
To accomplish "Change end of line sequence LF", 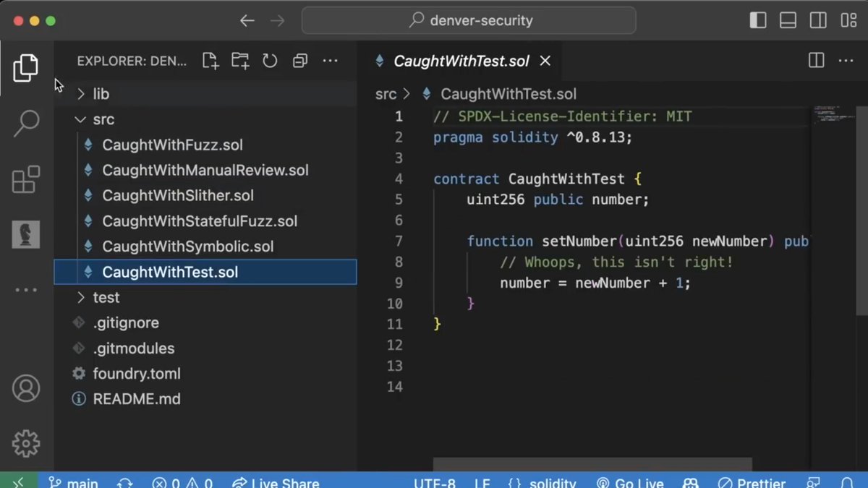I will click(x=482, y=482).
